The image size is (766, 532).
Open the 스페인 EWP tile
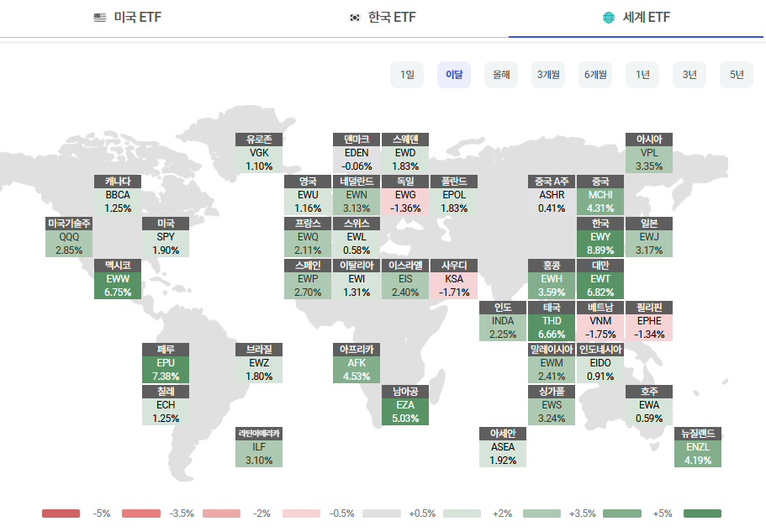tap(308, 279)
